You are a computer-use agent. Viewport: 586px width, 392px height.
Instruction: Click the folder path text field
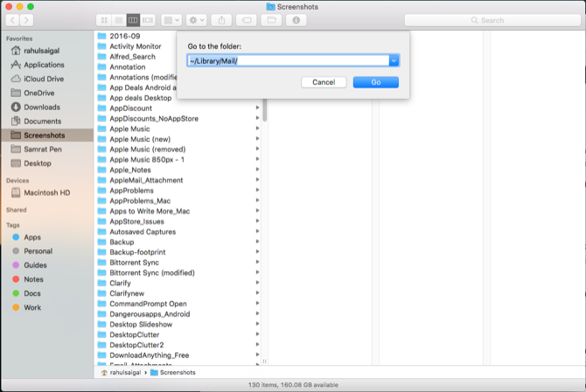coord(288,60)
